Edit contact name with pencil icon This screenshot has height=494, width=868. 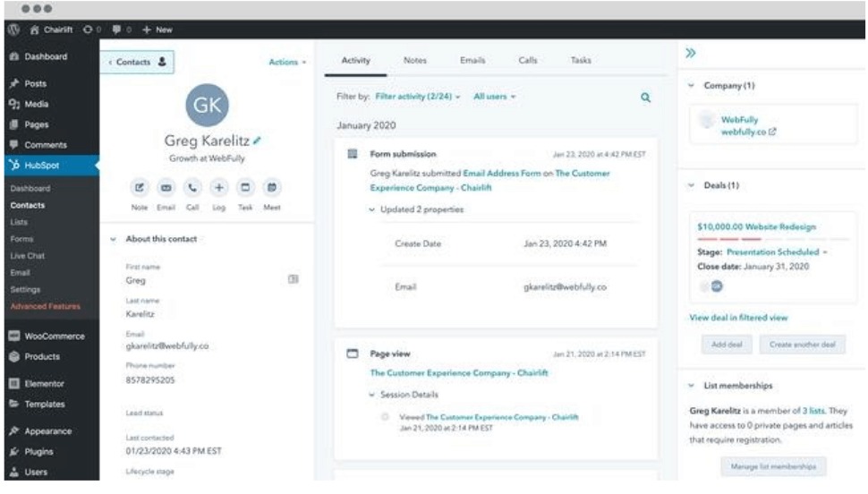pyautogui.click(x=257, y=141)
